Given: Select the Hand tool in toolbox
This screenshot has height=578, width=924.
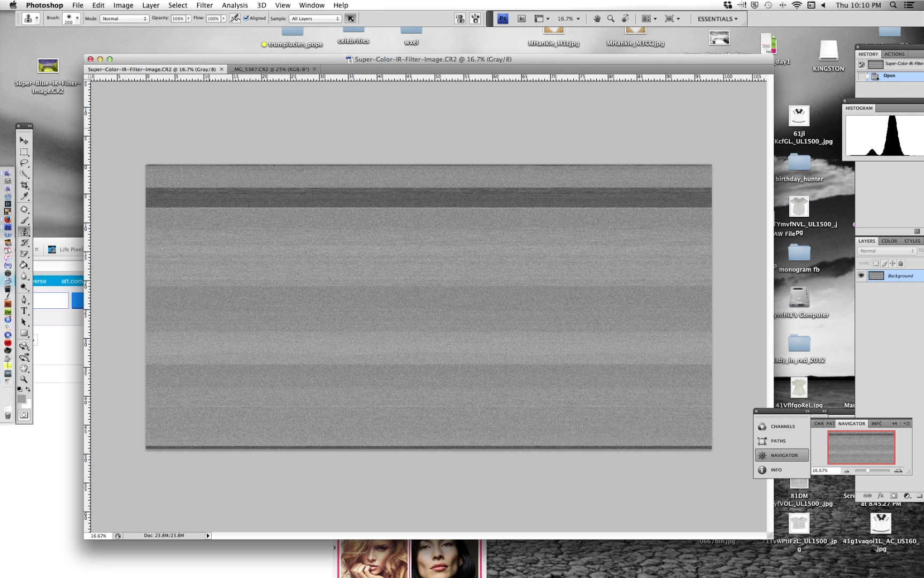Looking at the screenshot, I should tap(24, 368).
